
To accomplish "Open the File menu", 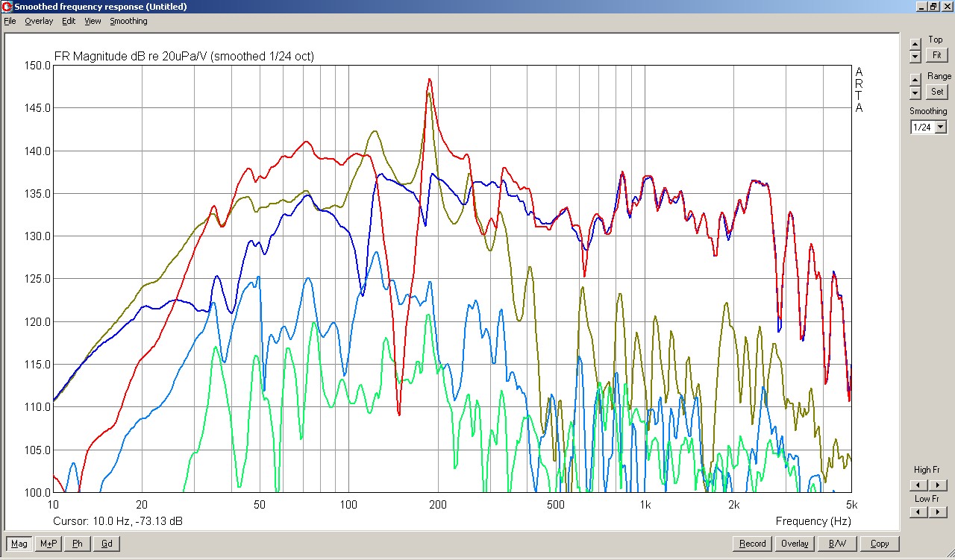I will pyautogui.click(x=10, y=21).
